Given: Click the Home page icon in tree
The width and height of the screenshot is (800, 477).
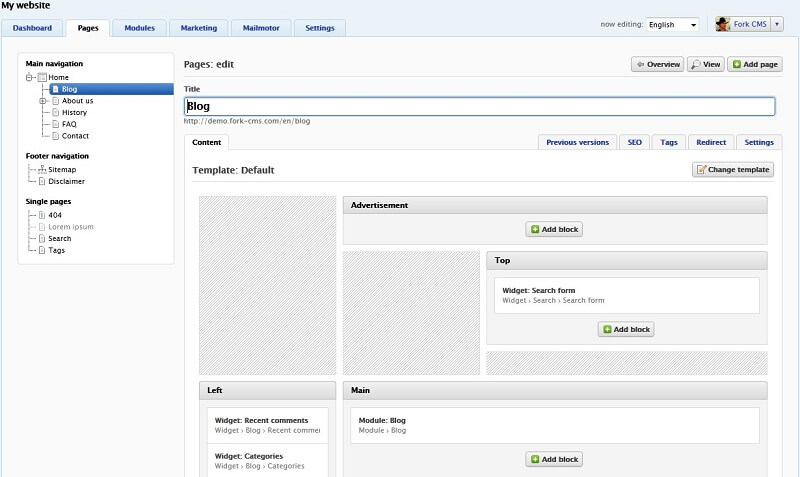Looking at the screenshot, I should click(x=42, y=78).
